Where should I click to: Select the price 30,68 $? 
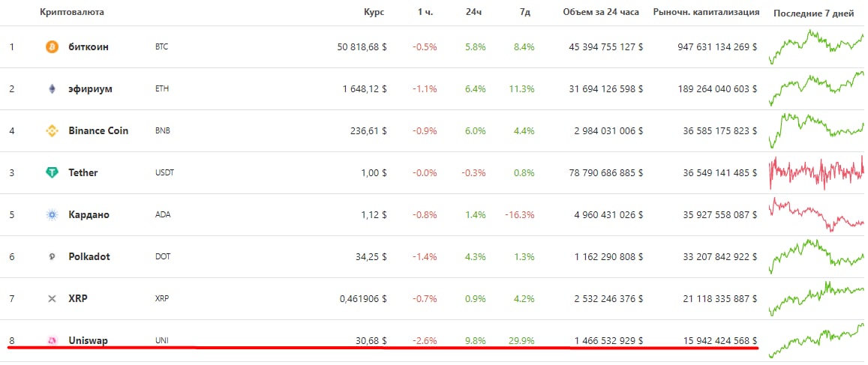click(371, 341)
